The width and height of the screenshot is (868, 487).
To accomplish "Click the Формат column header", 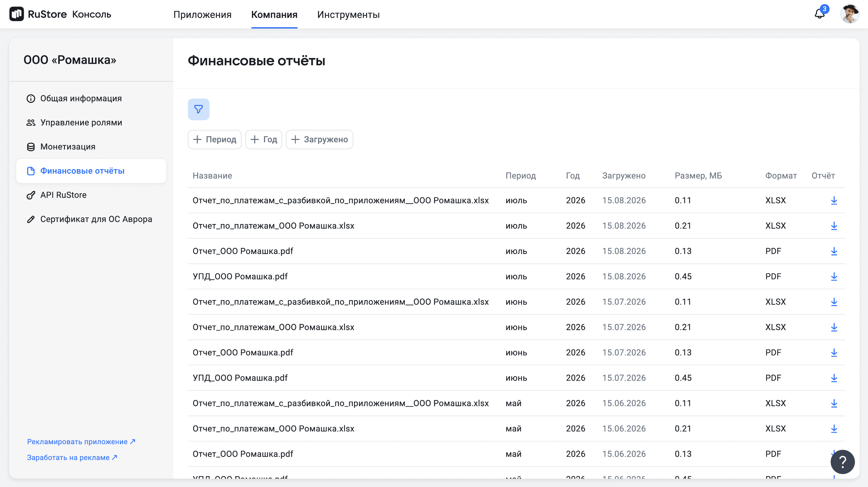I will coord(781,176).
